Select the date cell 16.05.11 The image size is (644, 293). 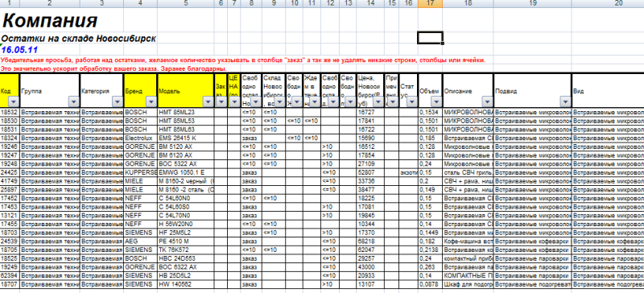click(x=19, y=50)
